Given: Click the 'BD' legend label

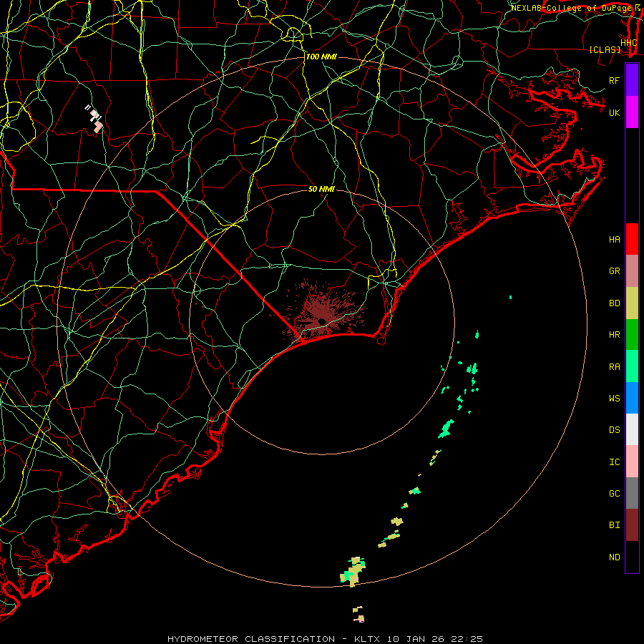Looking at the screenshot, I should tap(614, 303).
